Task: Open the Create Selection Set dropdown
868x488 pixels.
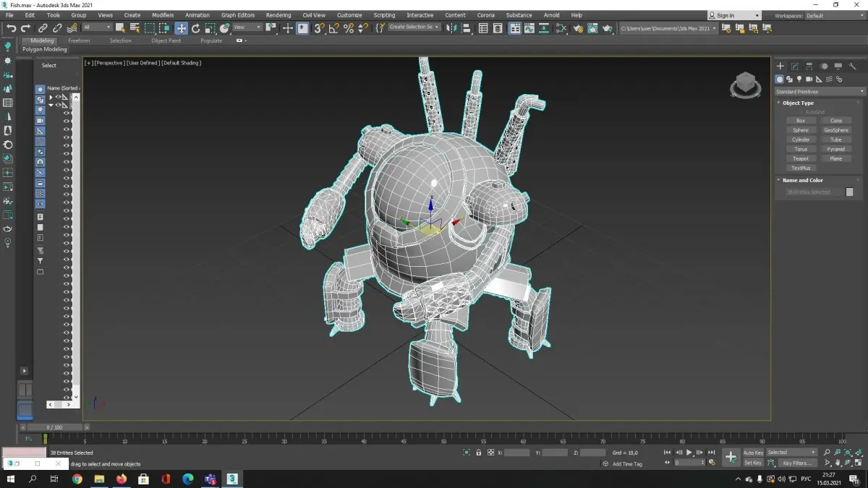Action: (x=414, y=27)
